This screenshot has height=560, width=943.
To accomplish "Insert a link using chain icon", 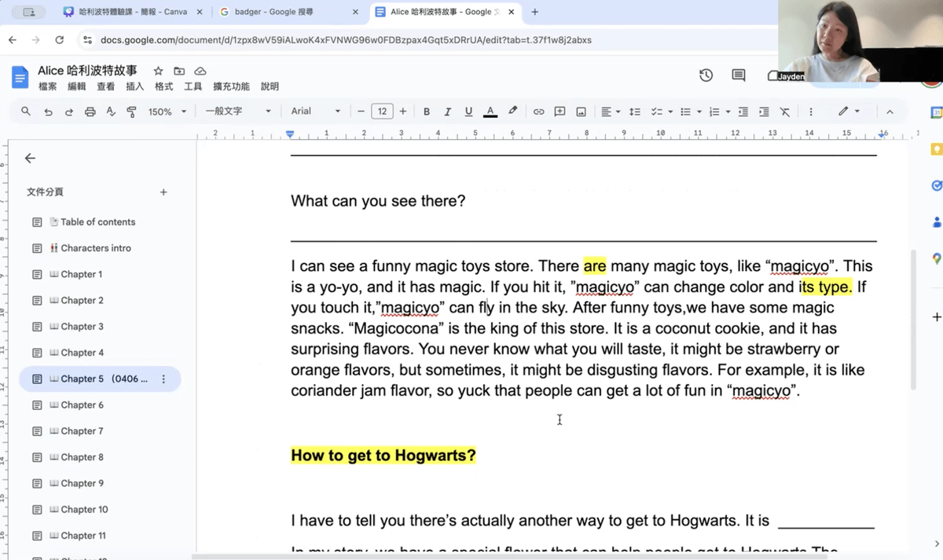I will tap(538, 112).
